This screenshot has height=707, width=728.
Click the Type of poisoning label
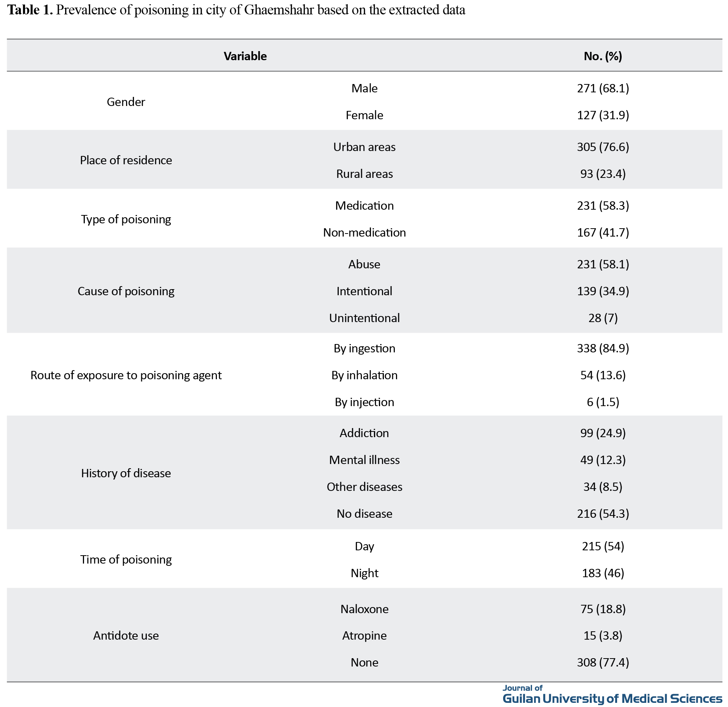126,219
